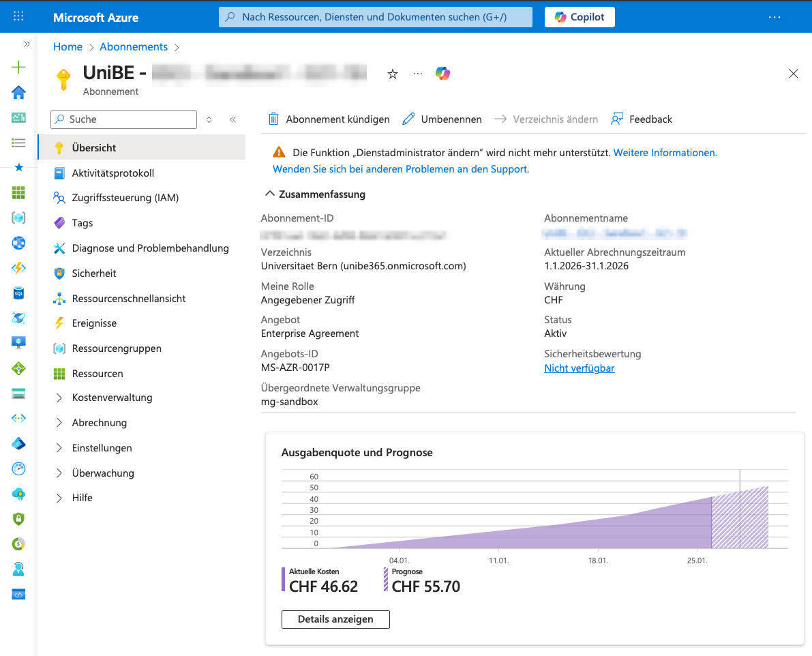The height and width of the screenshot is (656, 812).
Task: Open the Copilot icon beside subscription title
Action: click(x=443, y=74)
